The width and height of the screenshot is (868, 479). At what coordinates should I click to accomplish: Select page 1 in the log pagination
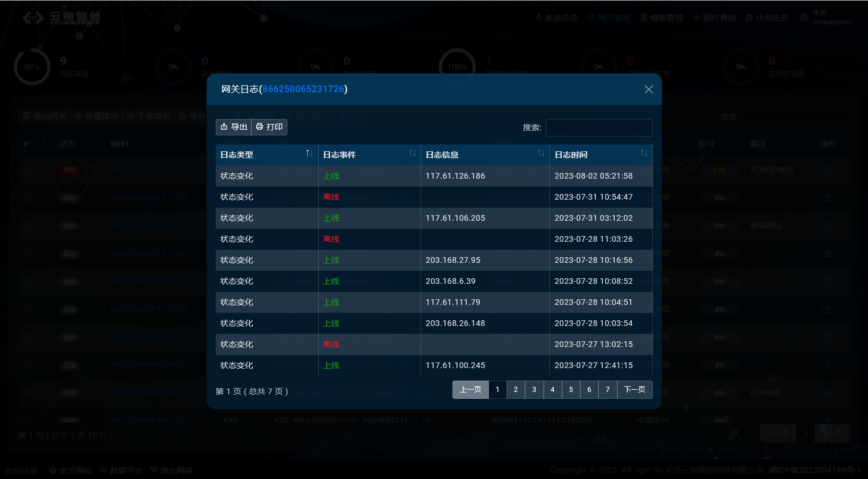tap(497, 390)
